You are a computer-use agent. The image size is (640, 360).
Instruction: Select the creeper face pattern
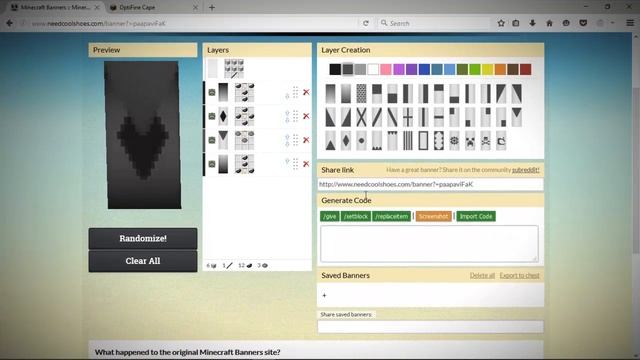470,141
